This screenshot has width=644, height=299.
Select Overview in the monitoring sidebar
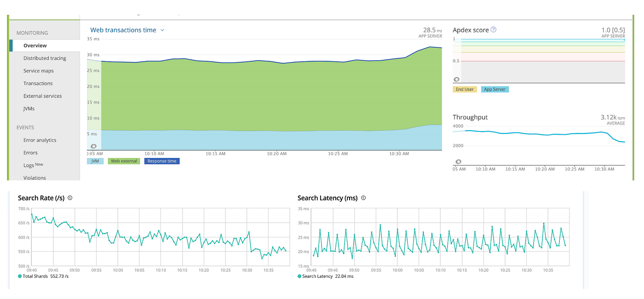coord(44,46)
